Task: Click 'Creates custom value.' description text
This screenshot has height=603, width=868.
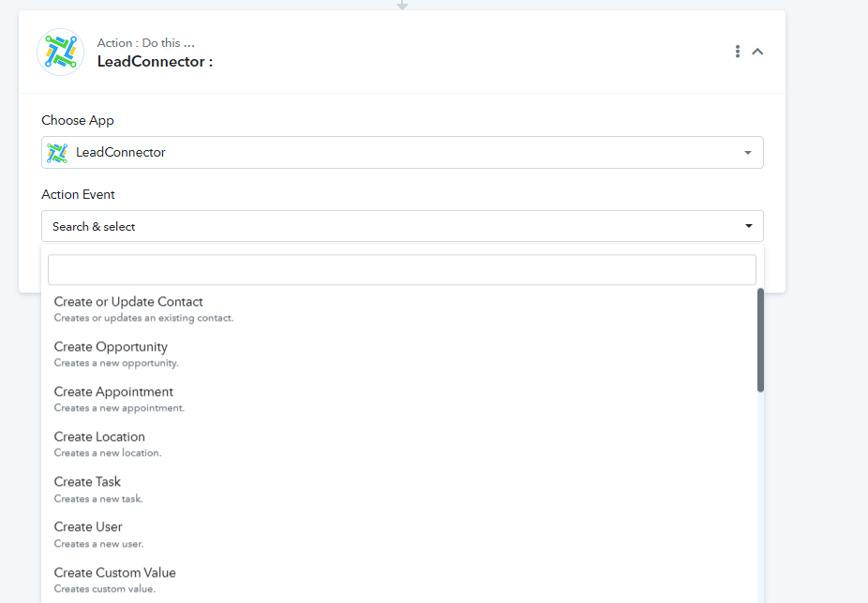Action: tap(105, 589)
